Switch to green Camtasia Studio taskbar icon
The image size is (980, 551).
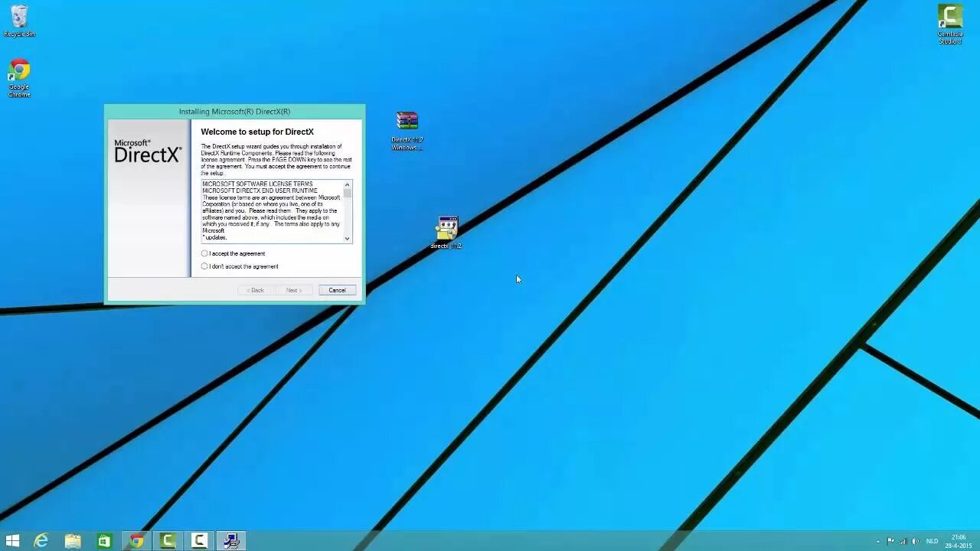(x=168, y=541)
